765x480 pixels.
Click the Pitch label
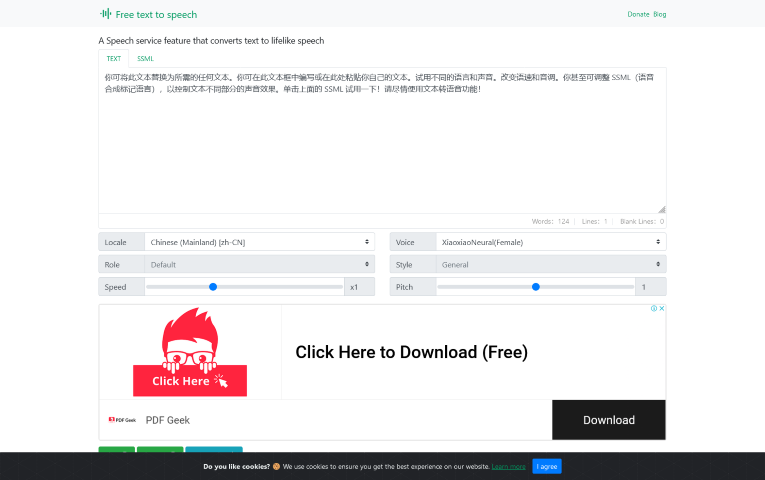pyautogui.click(x=413, y=287)
